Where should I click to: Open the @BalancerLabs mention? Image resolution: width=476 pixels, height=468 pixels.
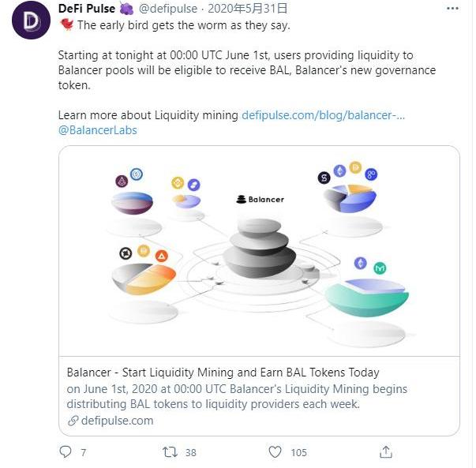[98, 130]
